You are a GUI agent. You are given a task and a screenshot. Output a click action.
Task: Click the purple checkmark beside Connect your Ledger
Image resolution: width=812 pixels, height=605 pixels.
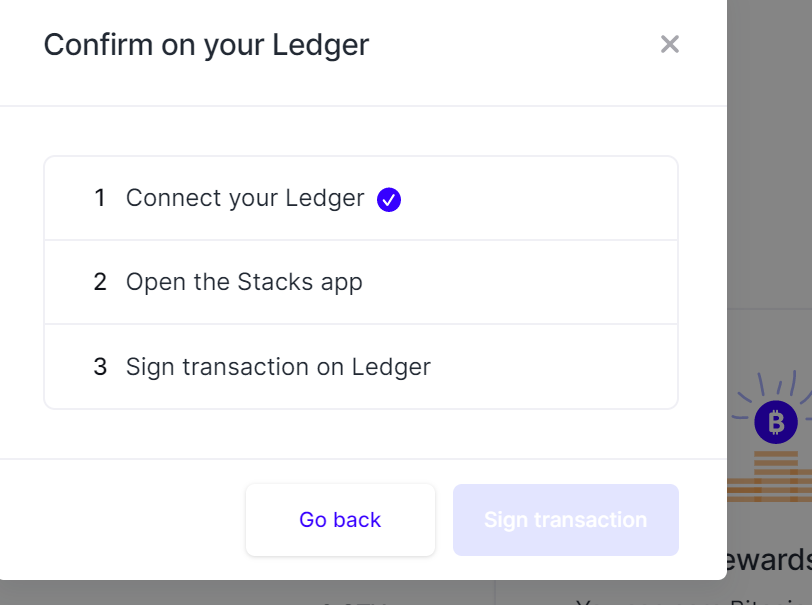pos(389,199)
